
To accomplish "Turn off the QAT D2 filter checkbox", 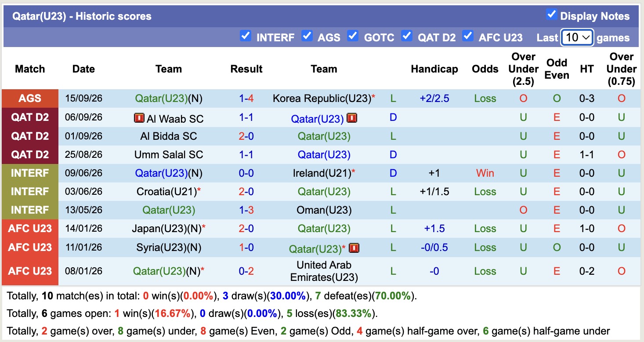I will (x=407, y=36).
